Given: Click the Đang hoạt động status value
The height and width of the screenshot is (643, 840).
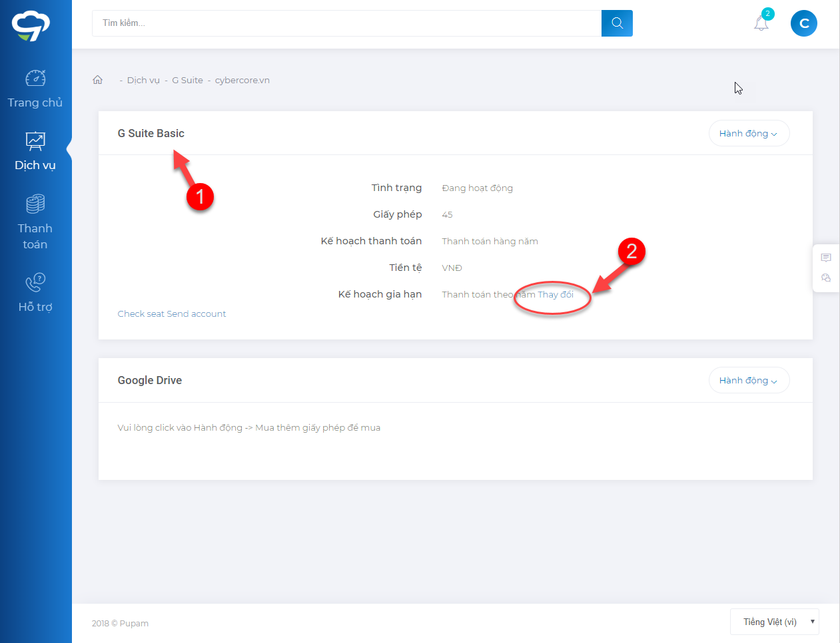Looking at the screenshot, I should (478, 188).
